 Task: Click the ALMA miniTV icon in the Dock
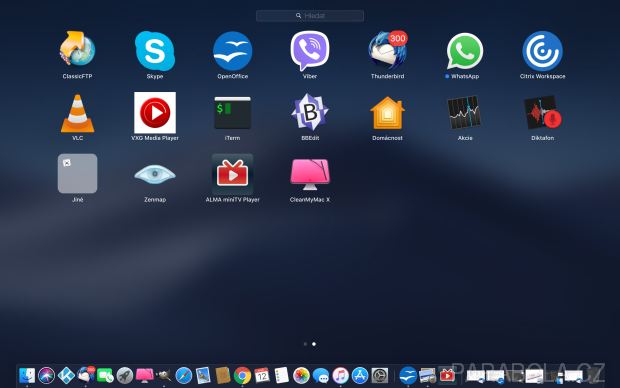(447, 375)
